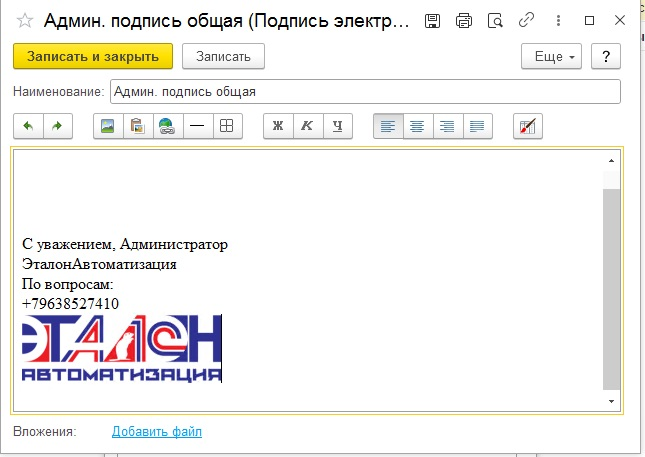
Task: Click the save diskette icon in title bar
Action: point(432,21)
